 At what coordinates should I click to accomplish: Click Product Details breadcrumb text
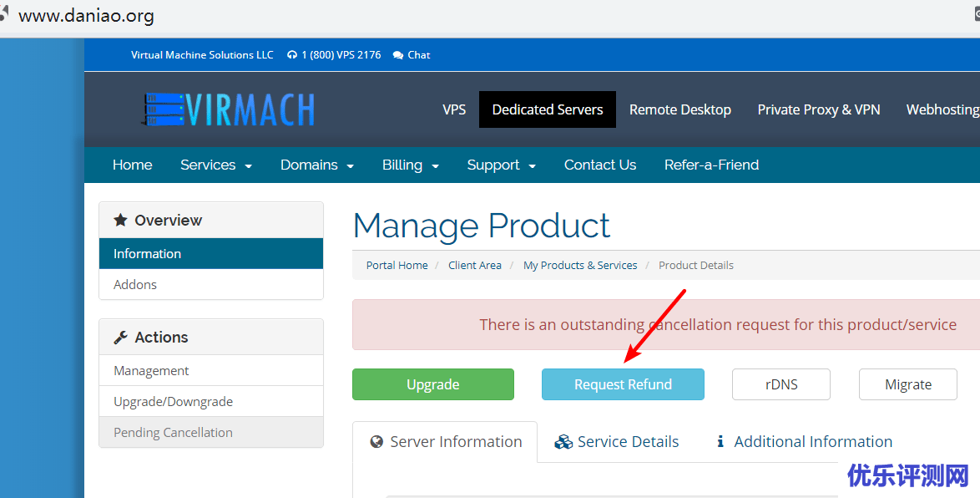click(696, 265)
